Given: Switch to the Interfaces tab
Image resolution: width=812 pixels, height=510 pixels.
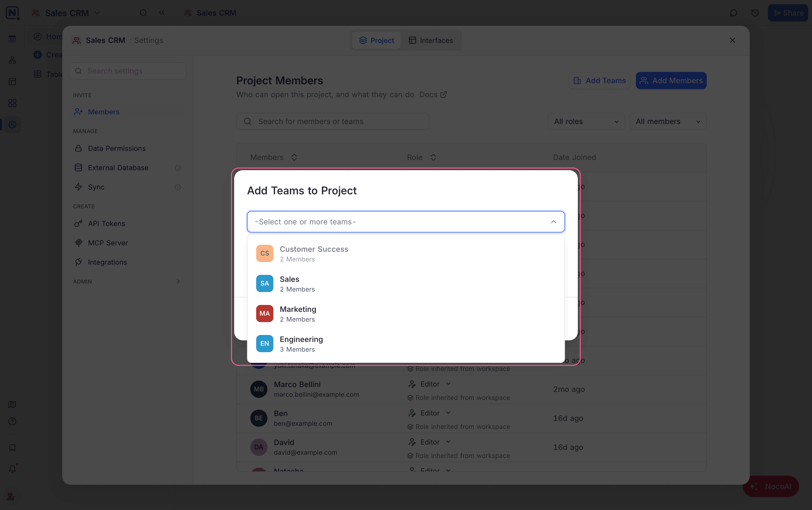Looking at the screenshot, I should [431, 41].
